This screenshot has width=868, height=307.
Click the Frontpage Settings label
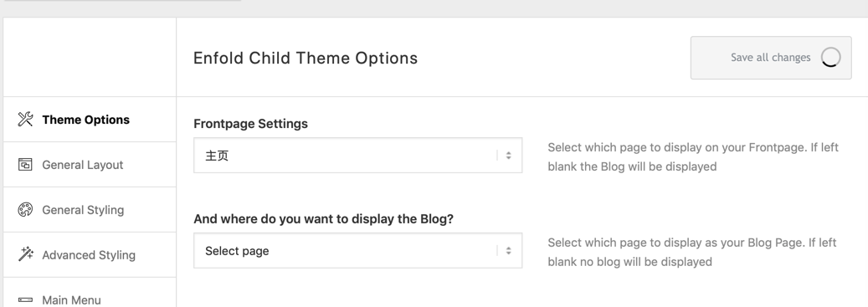click(x=251, y=123)
